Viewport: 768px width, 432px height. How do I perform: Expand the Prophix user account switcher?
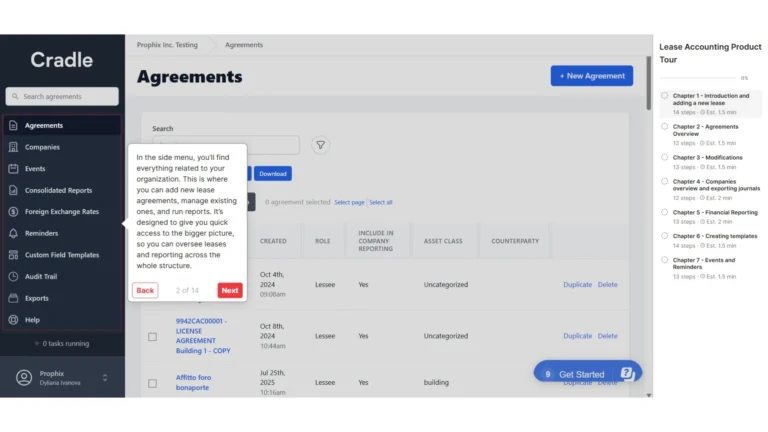[105, 377]
